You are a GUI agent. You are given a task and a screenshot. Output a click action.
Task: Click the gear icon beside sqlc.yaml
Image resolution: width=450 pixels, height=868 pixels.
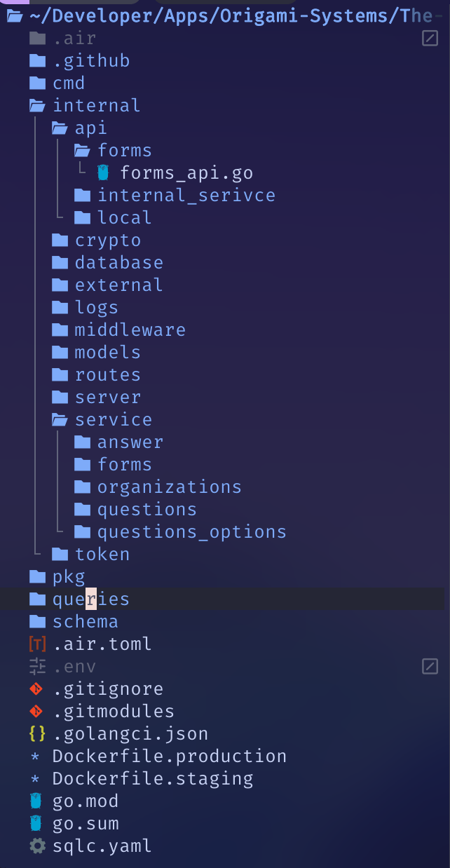pyautogui.click(x=37, y=846)
